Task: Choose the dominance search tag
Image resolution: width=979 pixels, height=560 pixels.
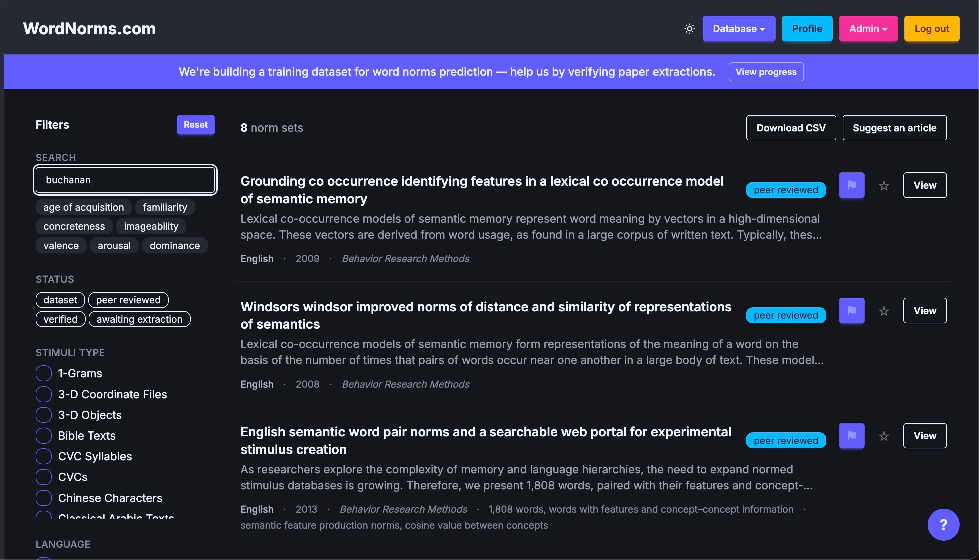Action: coord(175,245)
